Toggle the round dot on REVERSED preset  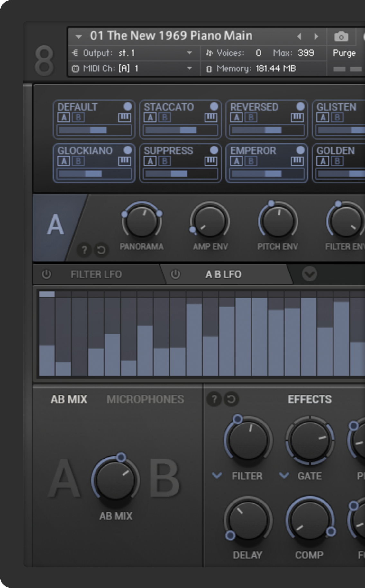point(300,106)
